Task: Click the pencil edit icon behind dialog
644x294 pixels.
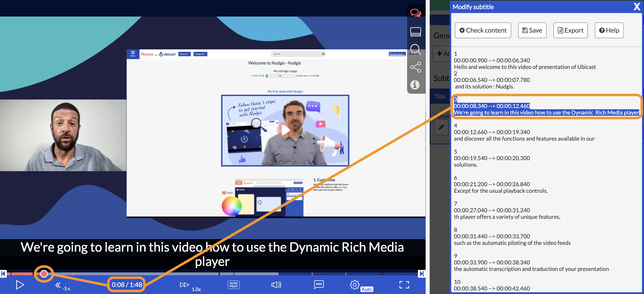Action: pos(441,127)
